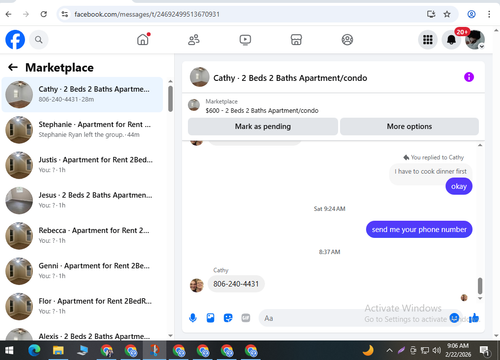This screenshot has width=500, height=360.
Task: Open the Marketplace storefront icon
Action: tap(296, 40)
